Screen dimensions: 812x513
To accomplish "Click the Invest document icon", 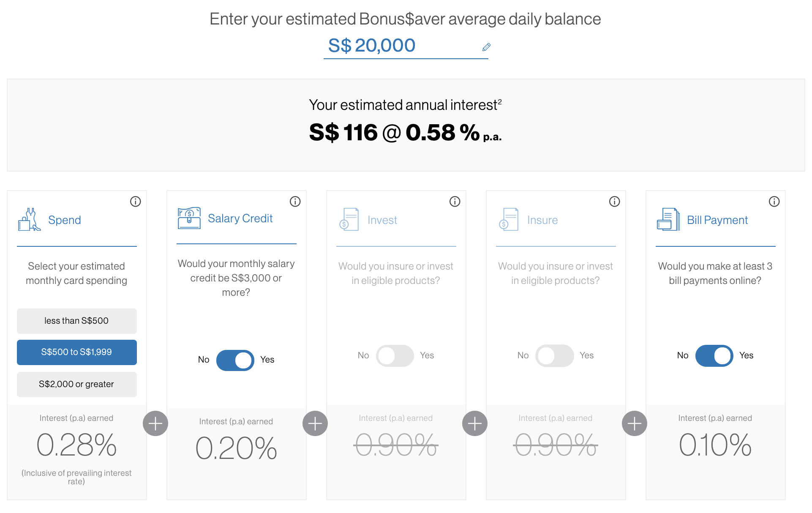I will coord(349,219).
